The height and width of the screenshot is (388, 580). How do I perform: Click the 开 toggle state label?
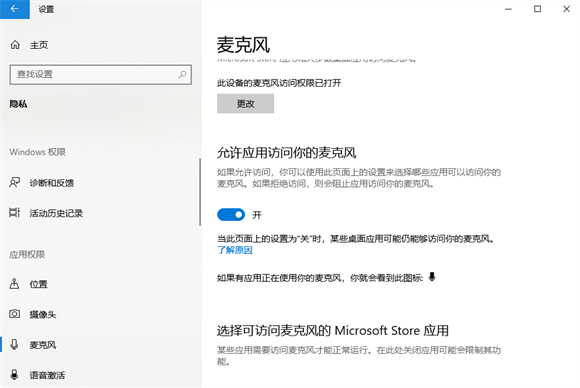257,215
